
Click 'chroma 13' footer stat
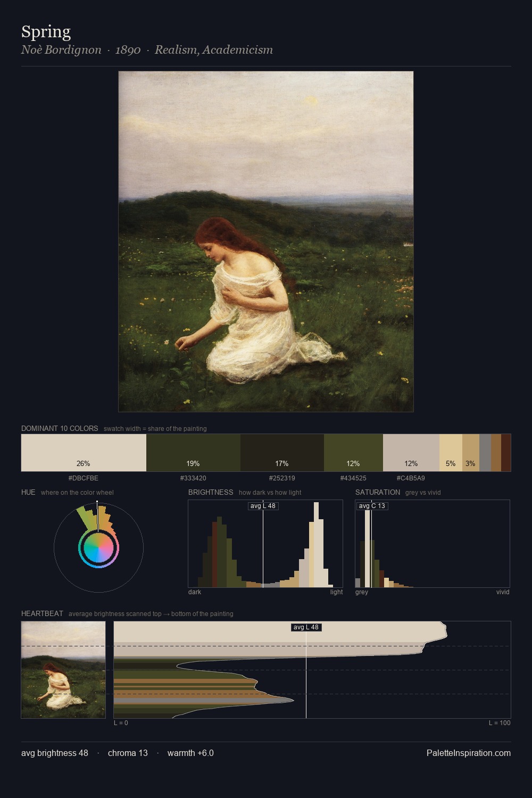[128, 753]
